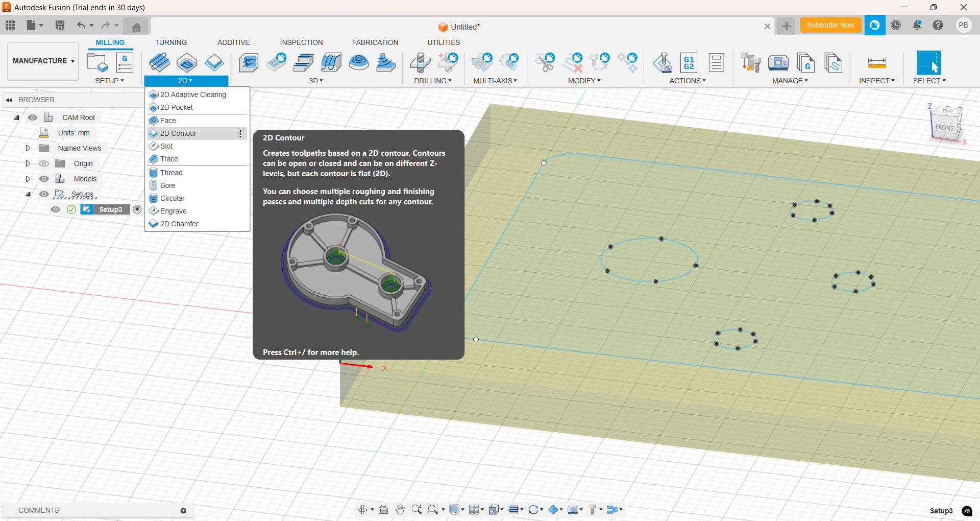Screen dimensions: 980x521
Task: Toggle visibility of CAM Root
Action: 33,117
